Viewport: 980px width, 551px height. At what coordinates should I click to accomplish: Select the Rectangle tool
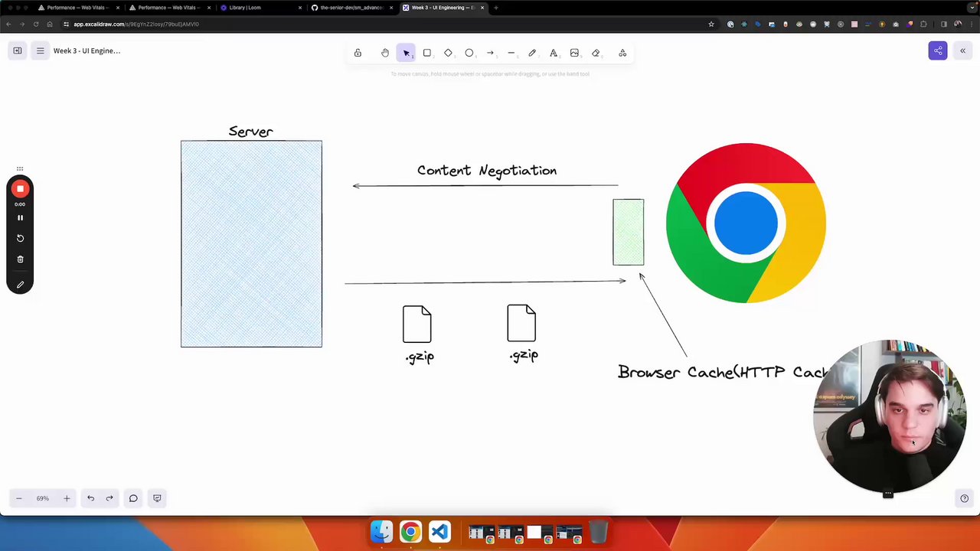point(427,53)
